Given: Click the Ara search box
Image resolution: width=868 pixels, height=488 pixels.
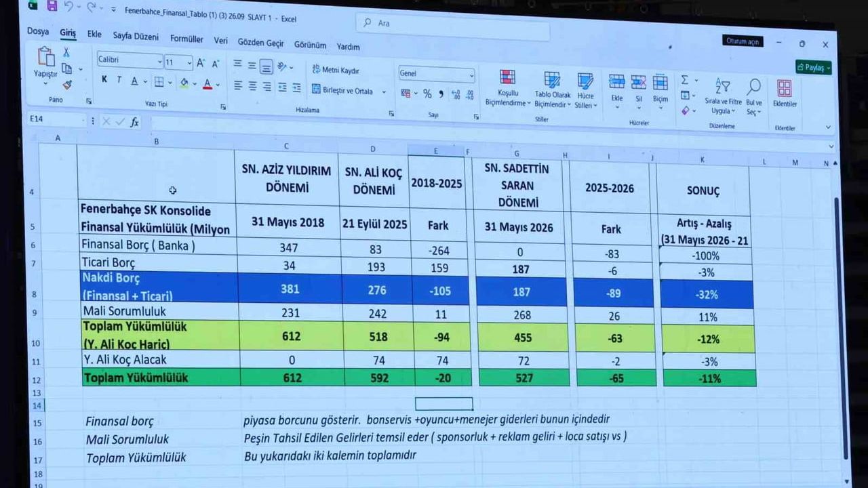Looking at the screenshot, I should click(x=453, y=27).
